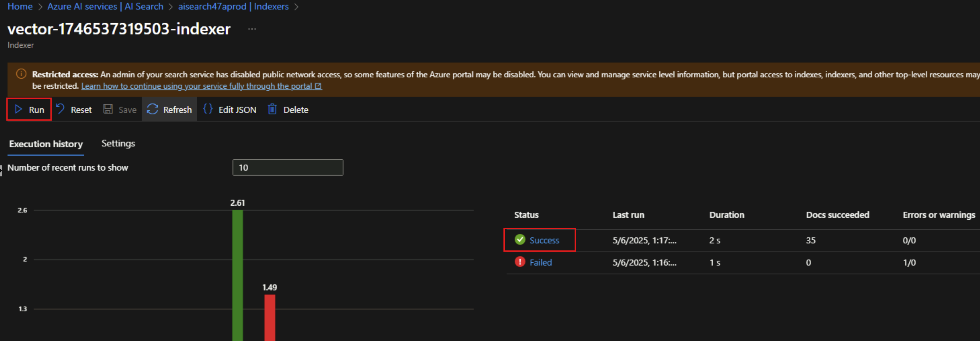Switch to the Settings tab
This screenshot has width=980, height=341.
click(118, 144)
